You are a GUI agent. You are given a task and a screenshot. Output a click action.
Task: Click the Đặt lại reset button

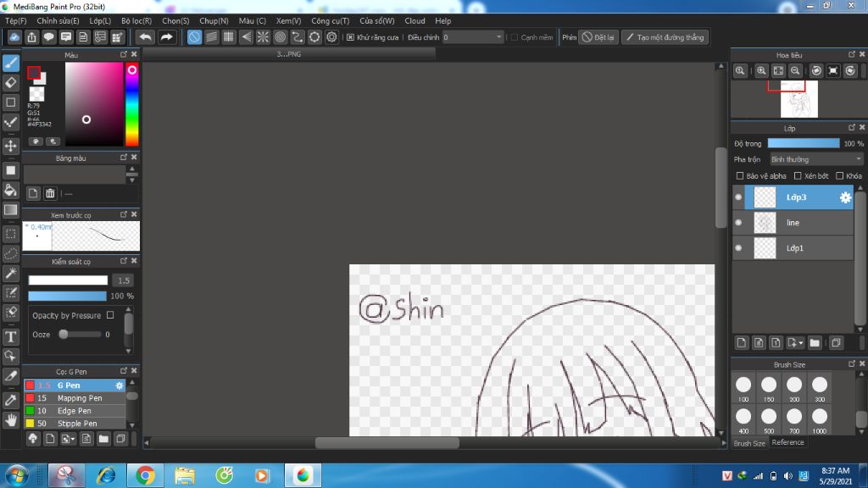pyautogui.click(x=598, y=37)
